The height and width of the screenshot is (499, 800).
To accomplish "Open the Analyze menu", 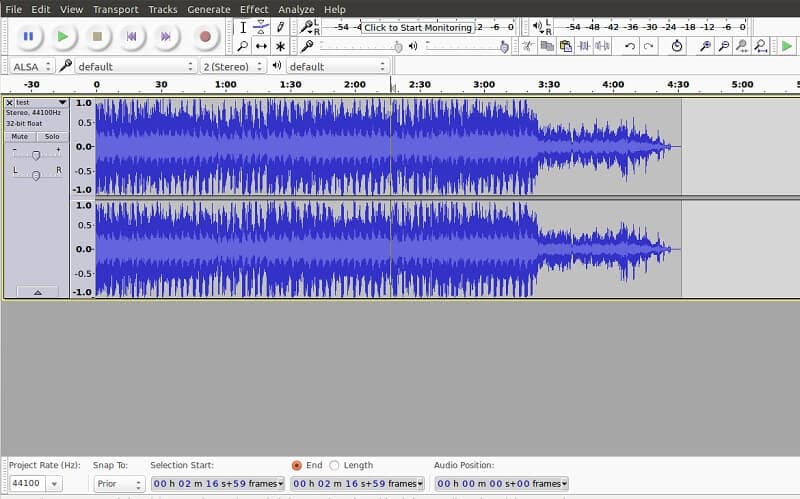I will [296, 9].
